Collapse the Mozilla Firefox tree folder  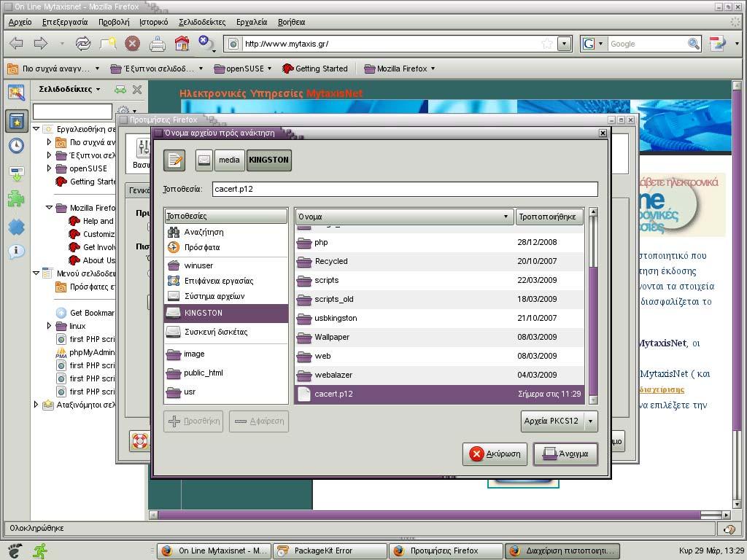click(49, 208)
